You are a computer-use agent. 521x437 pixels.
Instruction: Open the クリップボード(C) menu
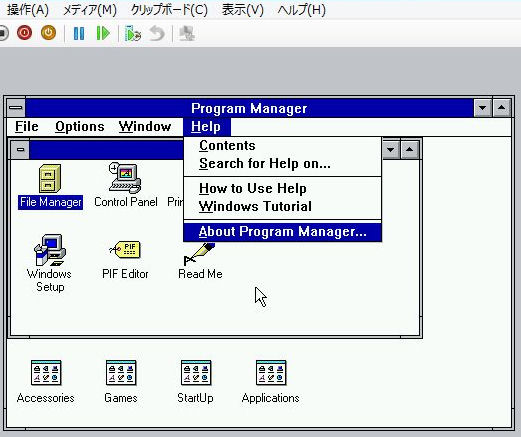pos(169,10)
